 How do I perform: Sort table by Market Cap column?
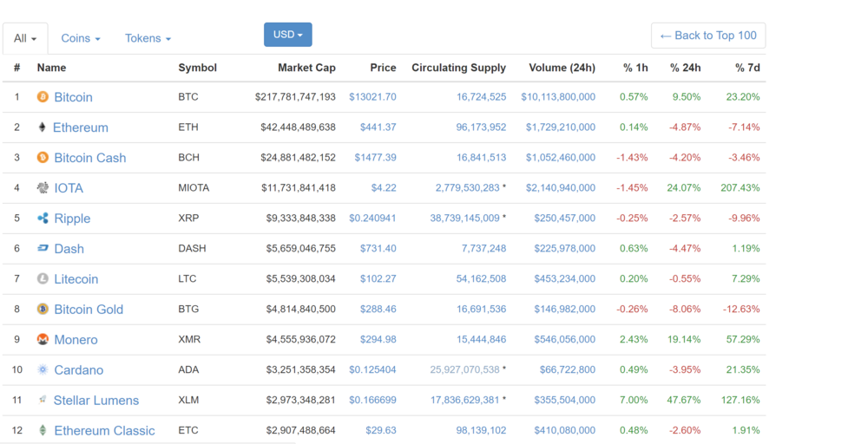tap(306, 68)
